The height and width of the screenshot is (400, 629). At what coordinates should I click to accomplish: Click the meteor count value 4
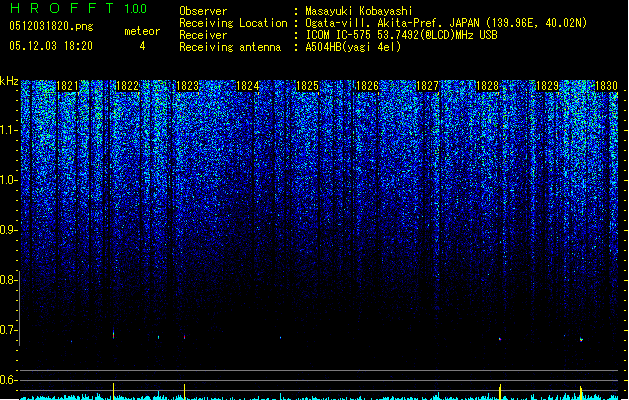point(142,46)
